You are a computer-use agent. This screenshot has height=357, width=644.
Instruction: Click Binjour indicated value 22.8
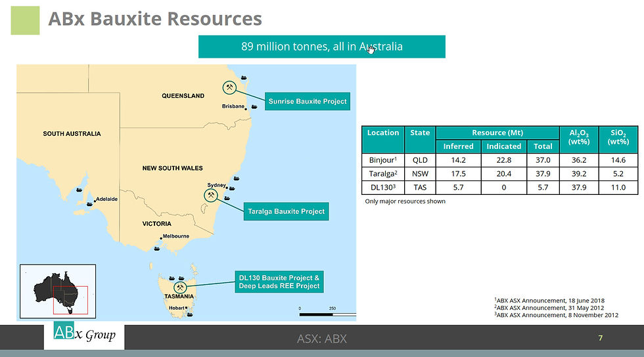click(504, 160)
